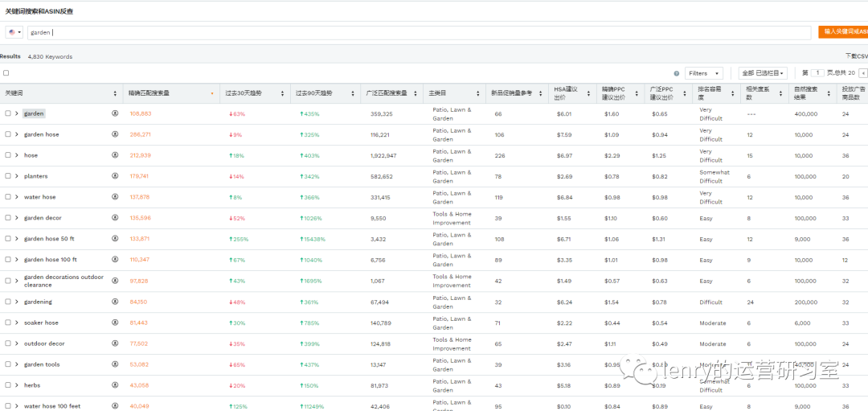This screenshot has width=868, height=411.
Task: Click the circular icon beside planters
Action: [115, 175]
